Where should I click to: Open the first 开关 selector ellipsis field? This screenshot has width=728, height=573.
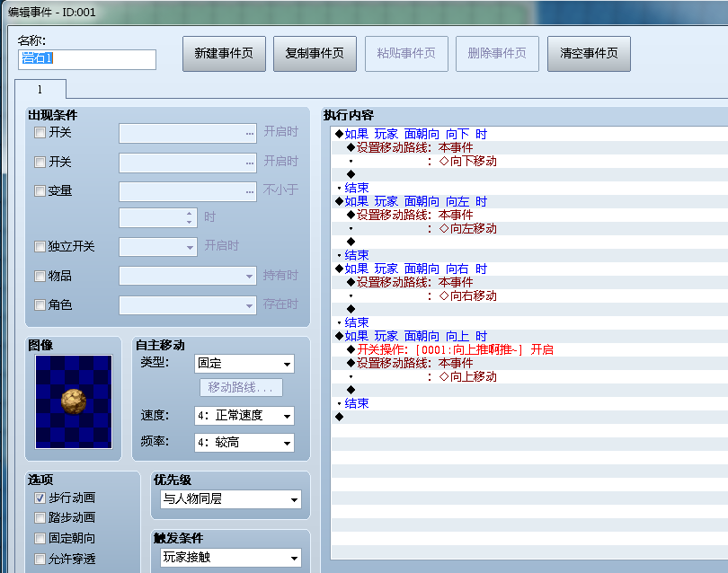tap(188, 133)
